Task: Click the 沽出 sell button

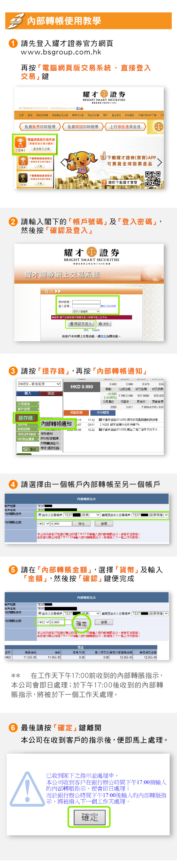Action: click(x=51, y=393)
